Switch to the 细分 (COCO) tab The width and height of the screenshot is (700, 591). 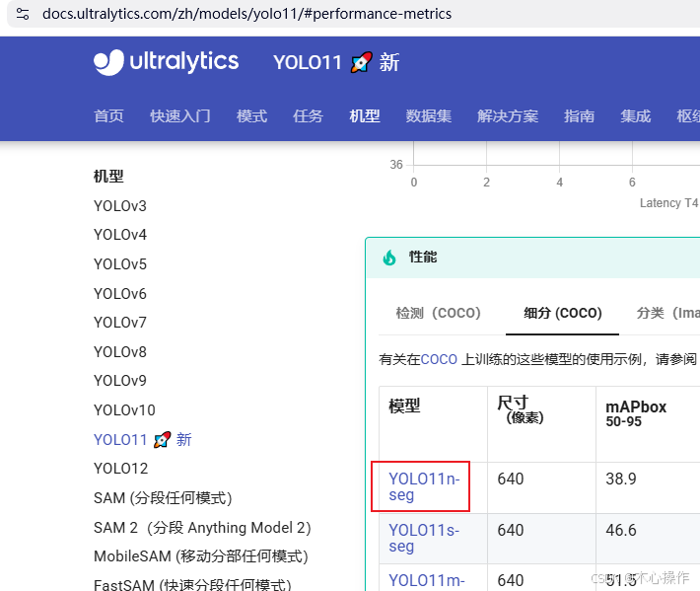563,313
